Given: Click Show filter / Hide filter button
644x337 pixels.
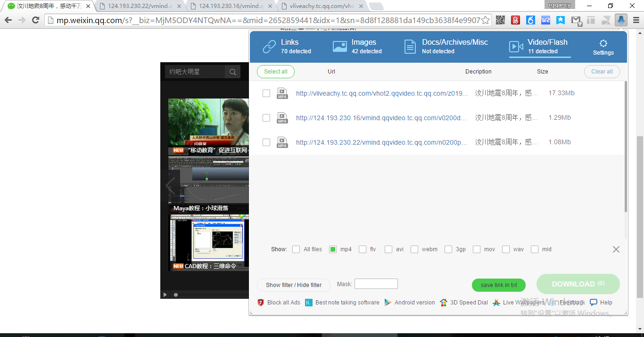Looking at the screenshot, I should click(294, 285).
